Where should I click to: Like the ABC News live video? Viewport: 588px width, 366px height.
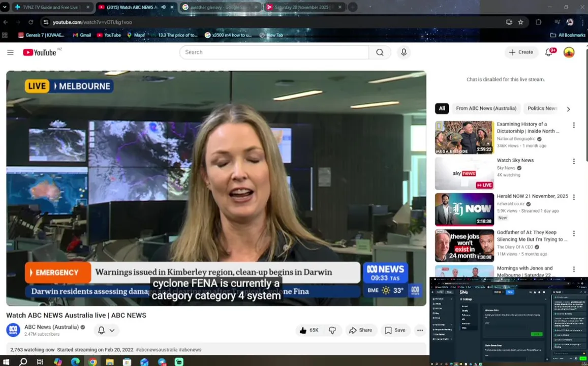click(309, 330)
